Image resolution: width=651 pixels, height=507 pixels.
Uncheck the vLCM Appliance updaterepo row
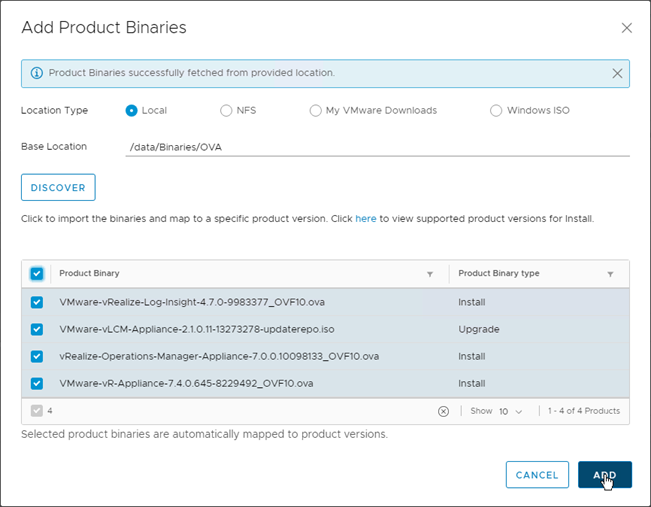37,329
